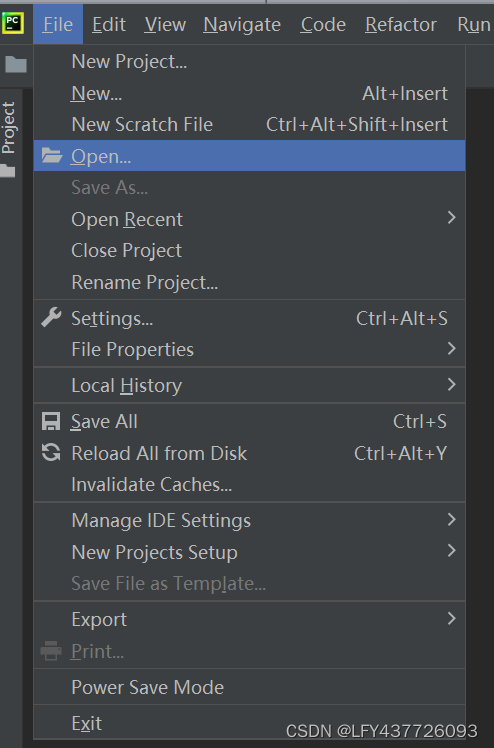
Task: Click the PyCharm logo icon
Action: 12,23
